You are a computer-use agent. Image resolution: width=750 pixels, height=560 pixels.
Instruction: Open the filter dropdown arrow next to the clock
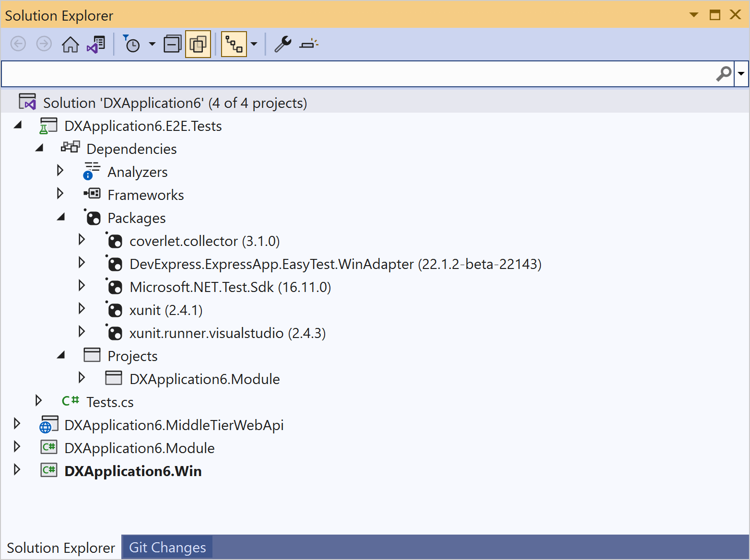point(152,44)
